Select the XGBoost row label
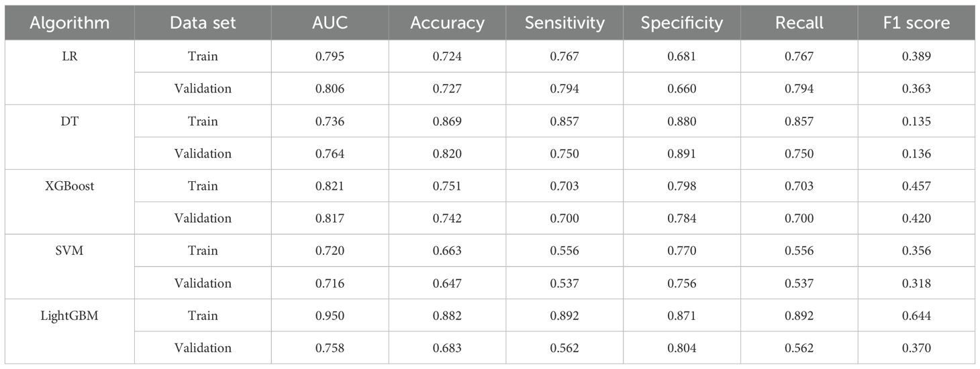 click(x=68, y=186)
